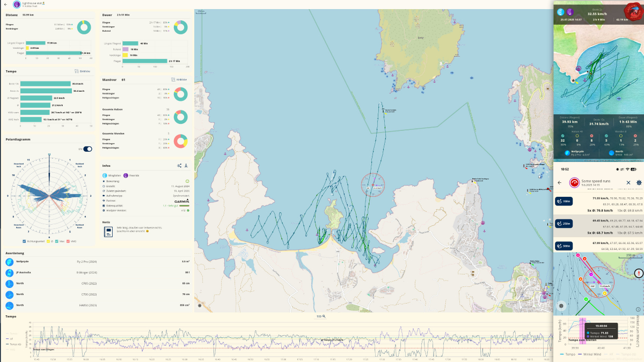Uncheck the VMG checkbox under the polar diagram

tap(68, 241)
